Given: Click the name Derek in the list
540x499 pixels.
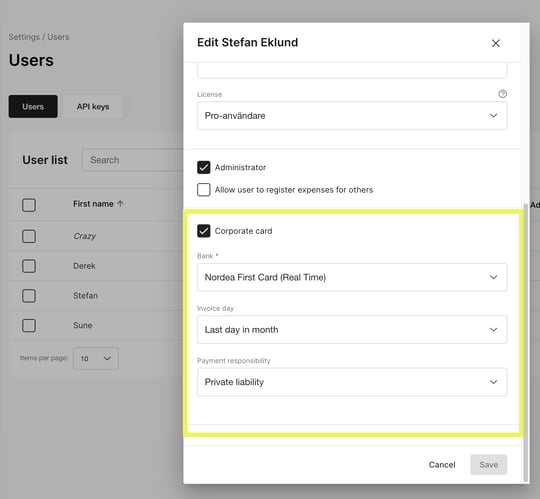Looking at the screenshot, I should (x=84, y=266).
